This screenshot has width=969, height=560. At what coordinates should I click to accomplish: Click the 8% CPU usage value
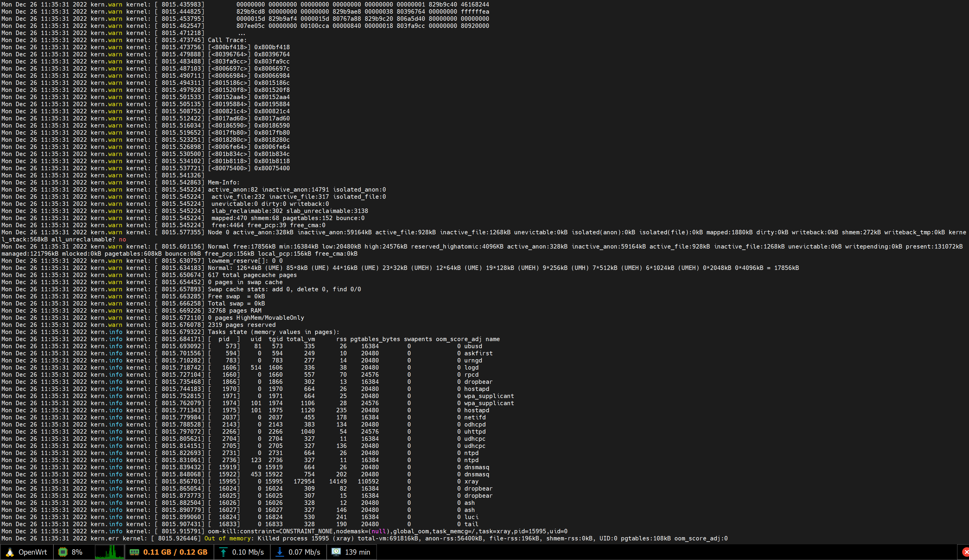[x=77, y=552]
